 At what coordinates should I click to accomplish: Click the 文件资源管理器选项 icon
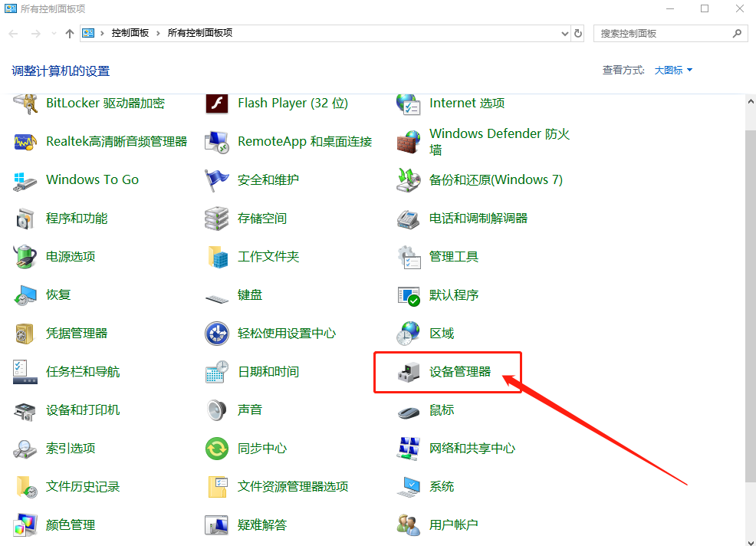(x=218, y=487)
